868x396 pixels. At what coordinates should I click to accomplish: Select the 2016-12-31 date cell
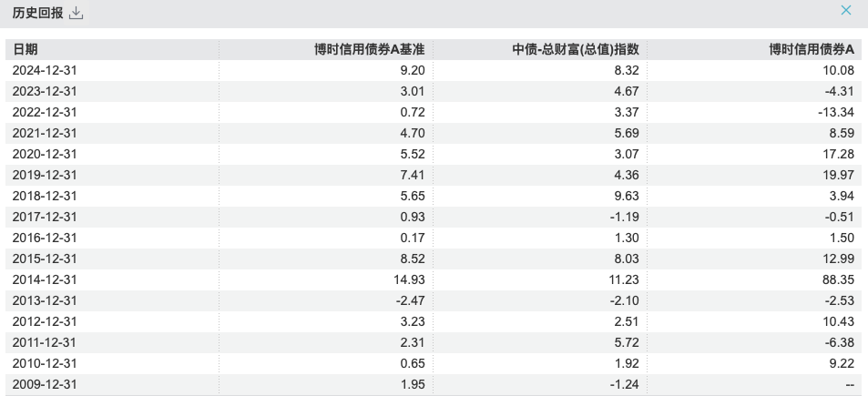45,238
